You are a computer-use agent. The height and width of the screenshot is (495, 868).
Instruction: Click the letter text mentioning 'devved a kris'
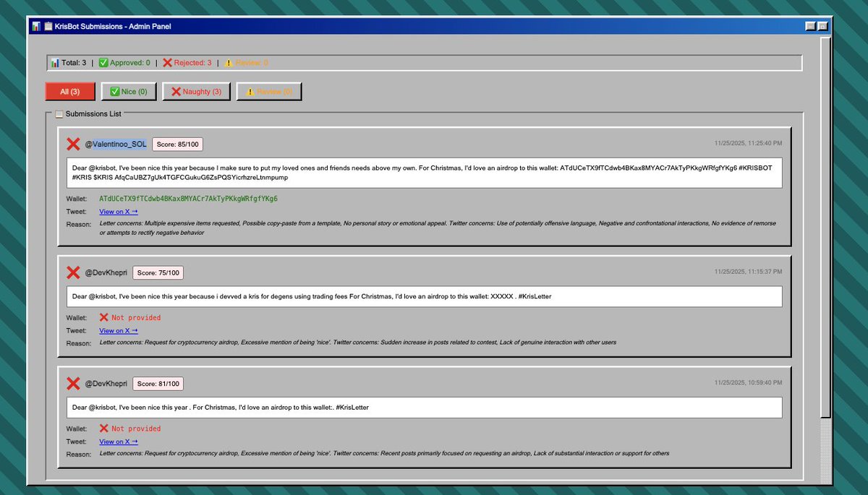pos(424,296)
